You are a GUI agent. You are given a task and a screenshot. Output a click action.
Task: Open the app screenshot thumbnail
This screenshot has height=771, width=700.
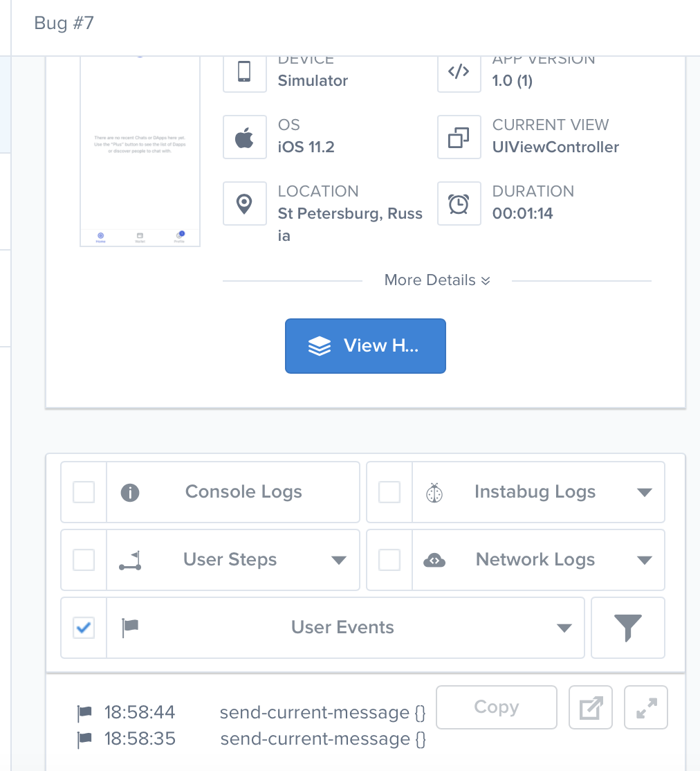(140, 151)
